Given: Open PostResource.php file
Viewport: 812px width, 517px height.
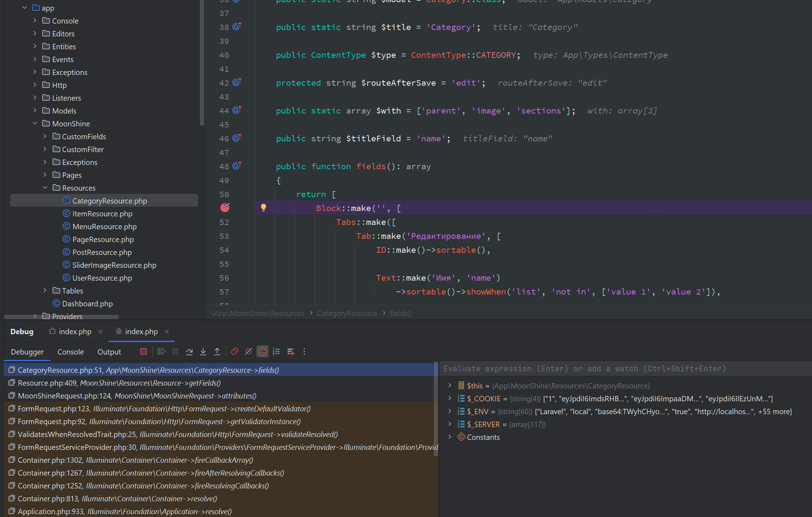Looking at the screenshot, I should [x=102, y=252].
